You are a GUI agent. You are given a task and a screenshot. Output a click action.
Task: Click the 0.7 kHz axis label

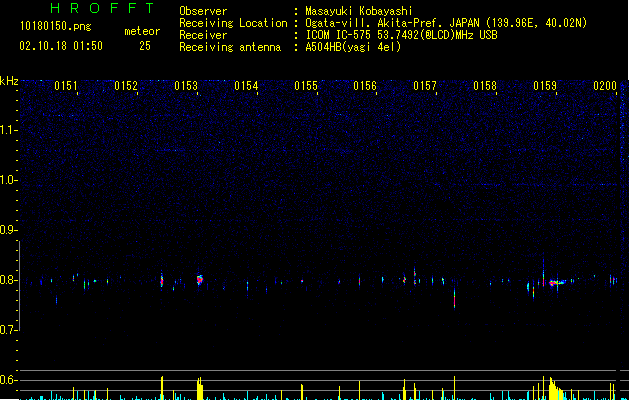click(x=8, y=330)
